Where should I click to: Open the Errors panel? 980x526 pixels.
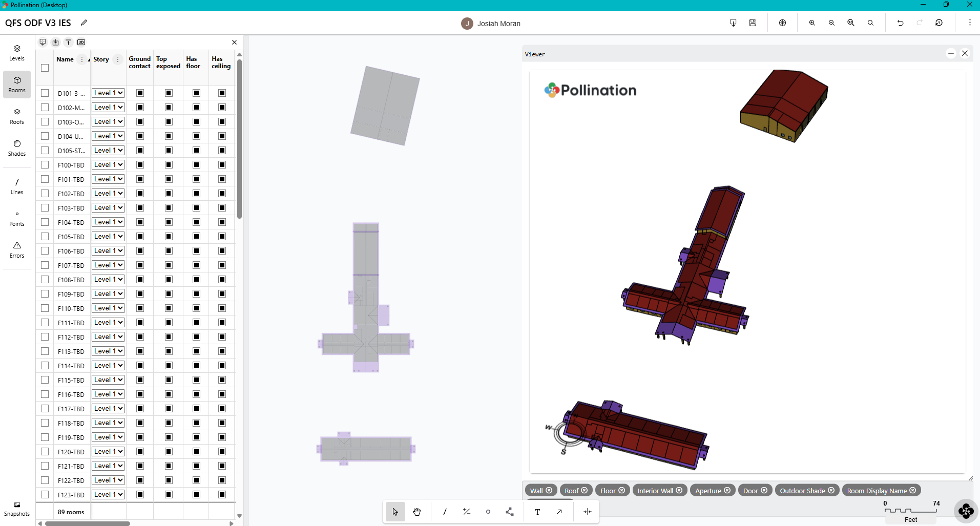(17, 249)
